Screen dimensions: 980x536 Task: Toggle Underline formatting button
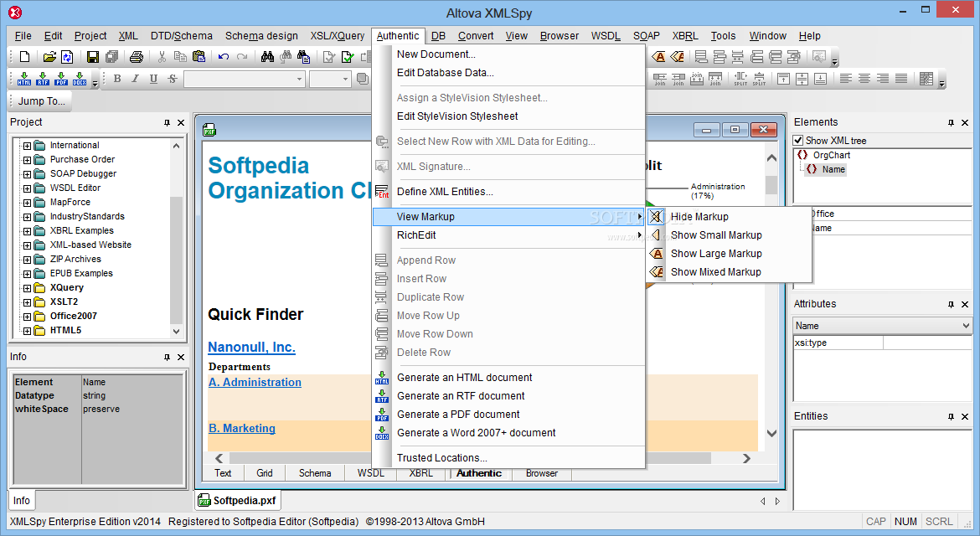click(x=153, y=79)
